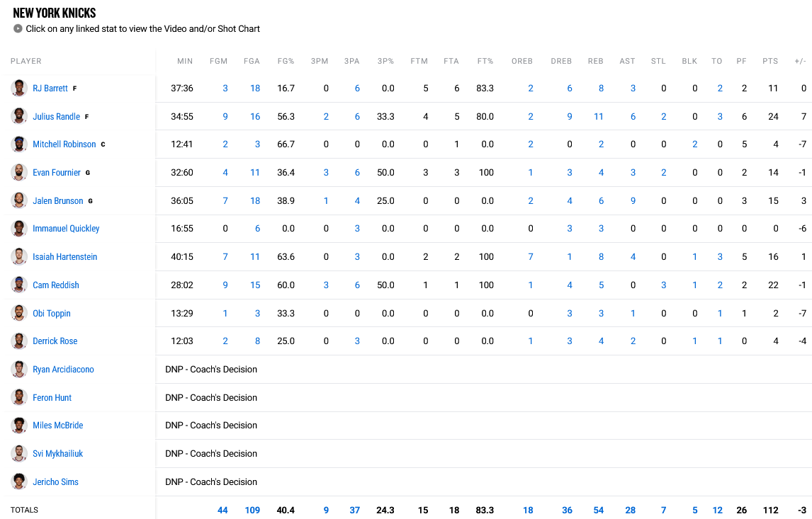The height and width of the screenshot is (519, 812).
Task: Click the play icon beside video instructions
Action: tap(18, 29)
